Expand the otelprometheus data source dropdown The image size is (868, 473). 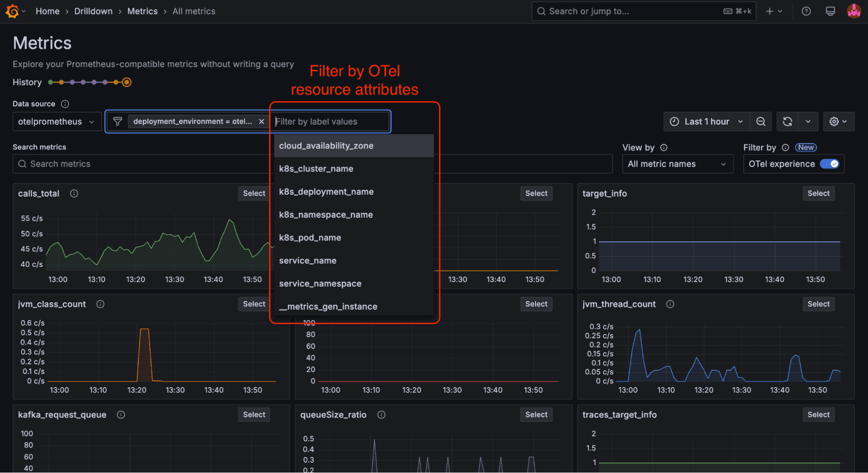click(57, 122)
